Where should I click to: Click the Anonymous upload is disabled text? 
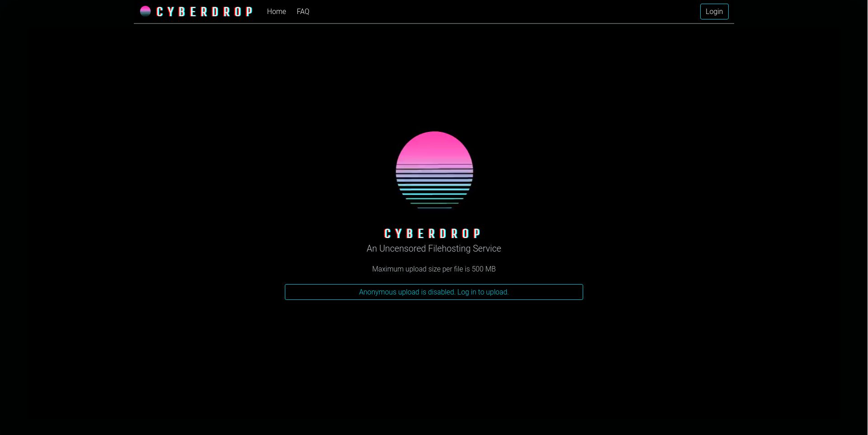(x=407, y=292)
